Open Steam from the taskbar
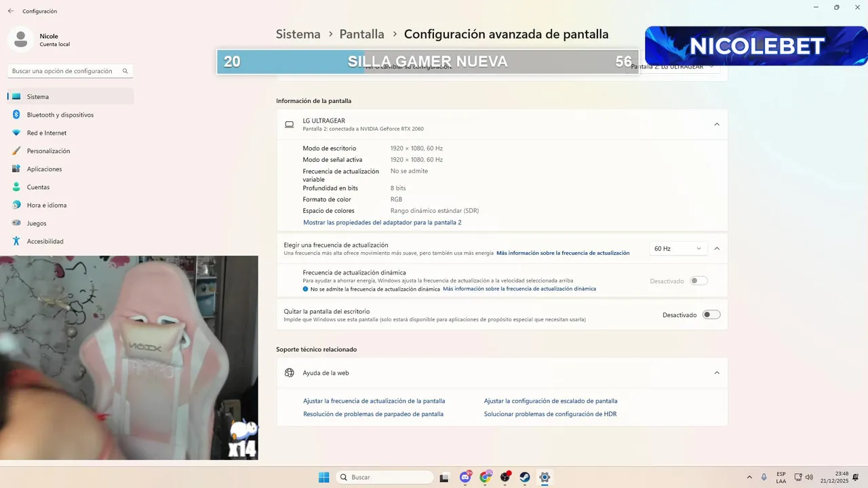The height and width of the screenshot is (488, 868). point(525,477)
